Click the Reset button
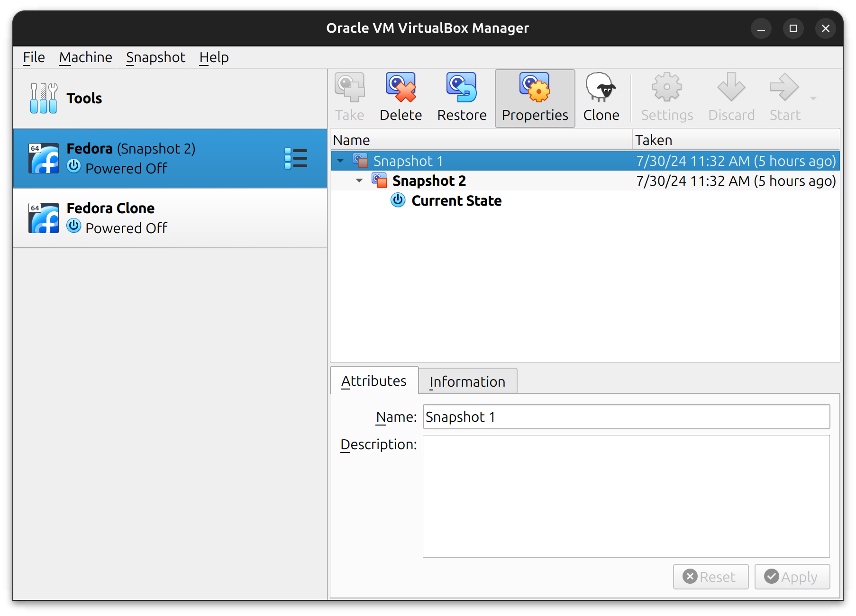 point(710,577)
